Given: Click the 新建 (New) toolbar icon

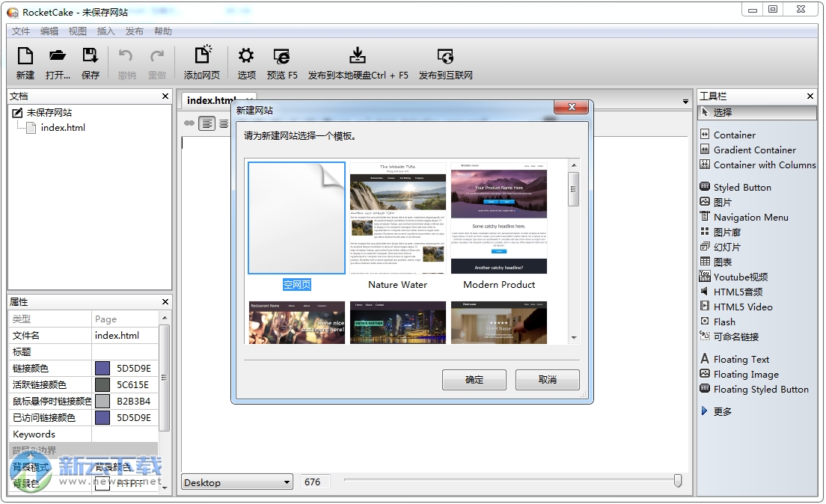Looking at the screenshot, I should (x=25, y=57).
